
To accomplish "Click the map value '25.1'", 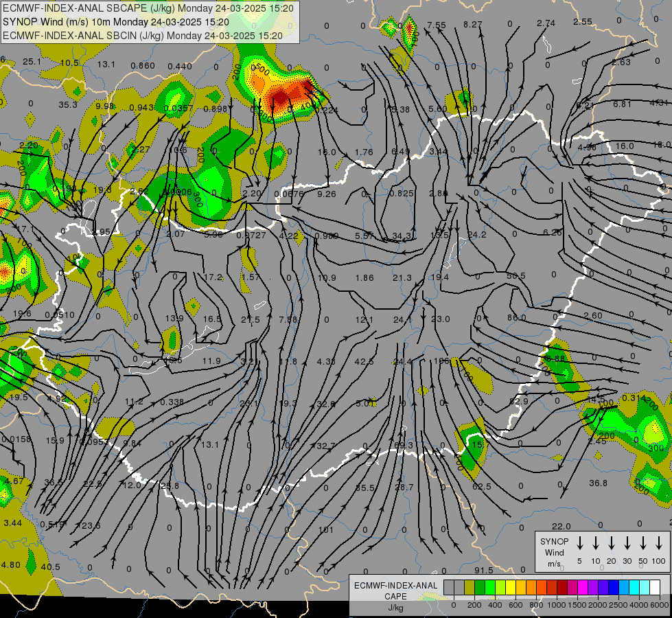I will 32,62.
